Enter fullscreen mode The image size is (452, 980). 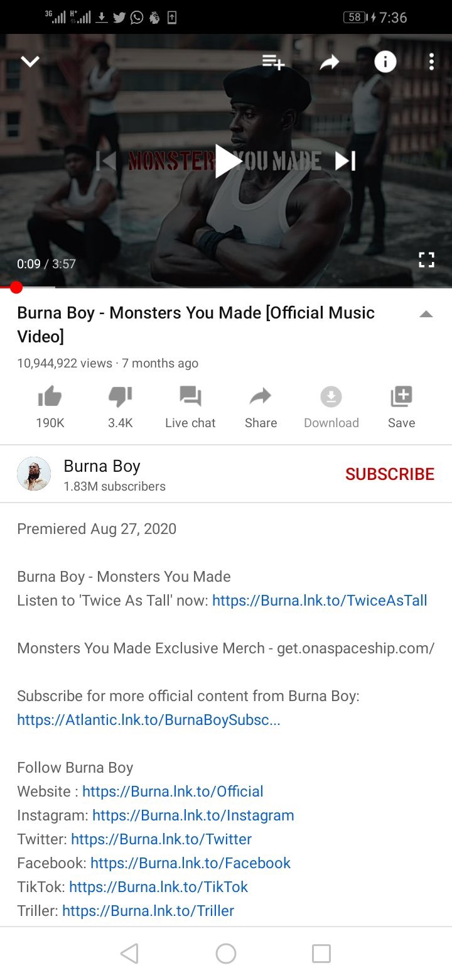pyautogui.click(x=426, y=260)
